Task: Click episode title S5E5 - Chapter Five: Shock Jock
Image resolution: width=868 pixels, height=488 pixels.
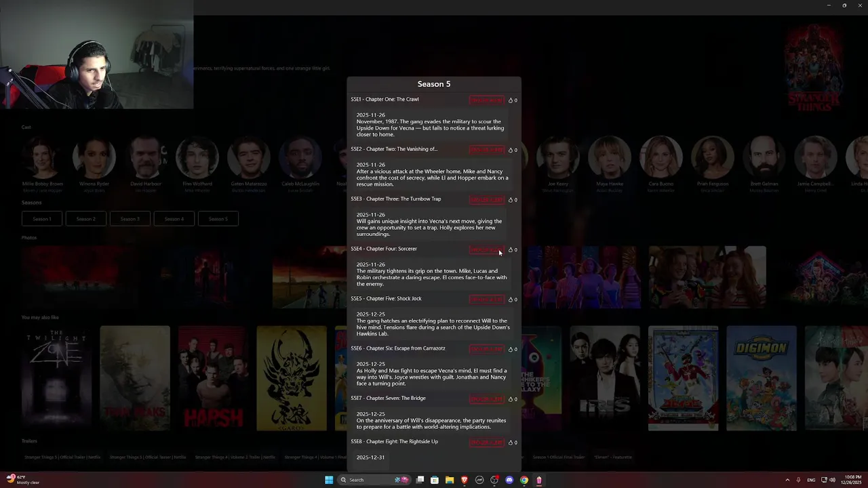Action: (x=386, y=299)
